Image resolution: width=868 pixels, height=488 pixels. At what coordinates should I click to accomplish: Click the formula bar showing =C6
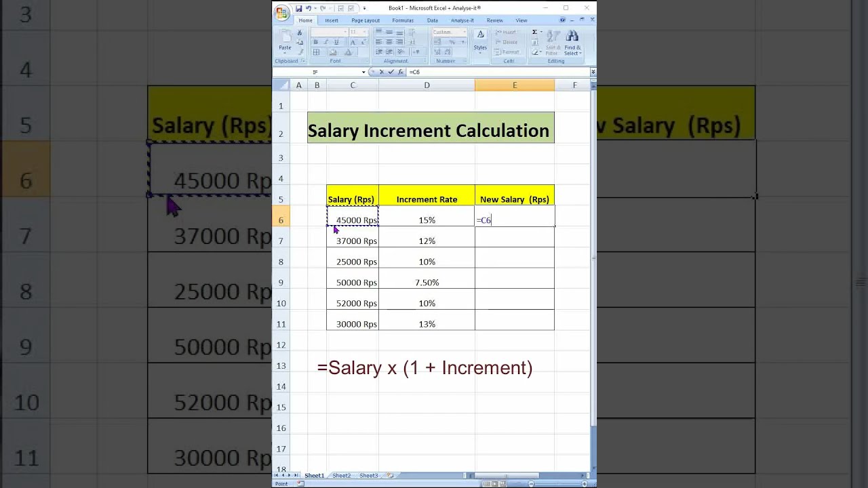[x=497, y=72]
